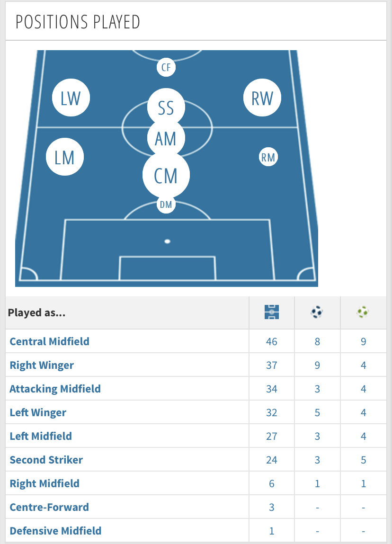Image resolution: width=392 pixels, height=544 pixels.
Task: Click the AM position circle
Action: pyautogui.click(x=166, y=138)
